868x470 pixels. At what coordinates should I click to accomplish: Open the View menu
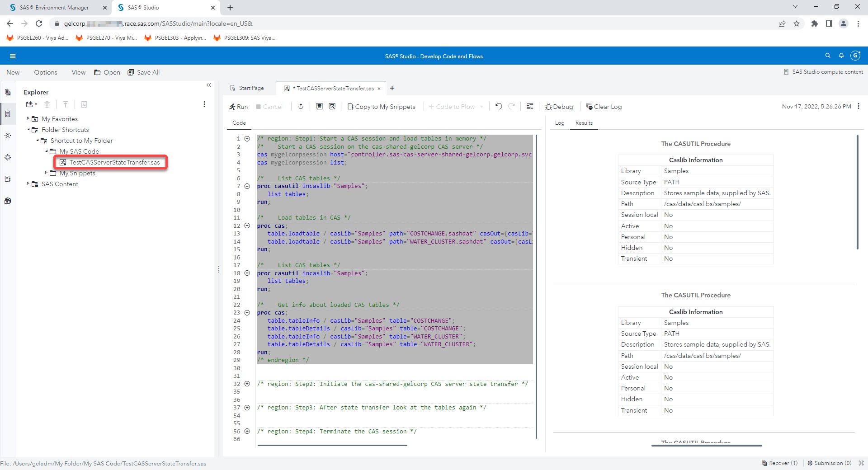78,72
